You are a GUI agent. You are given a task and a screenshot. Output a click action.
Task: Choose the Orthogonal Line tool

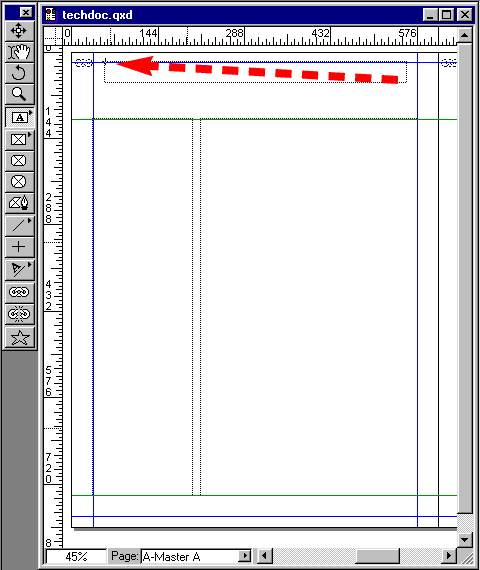[20, 247]
